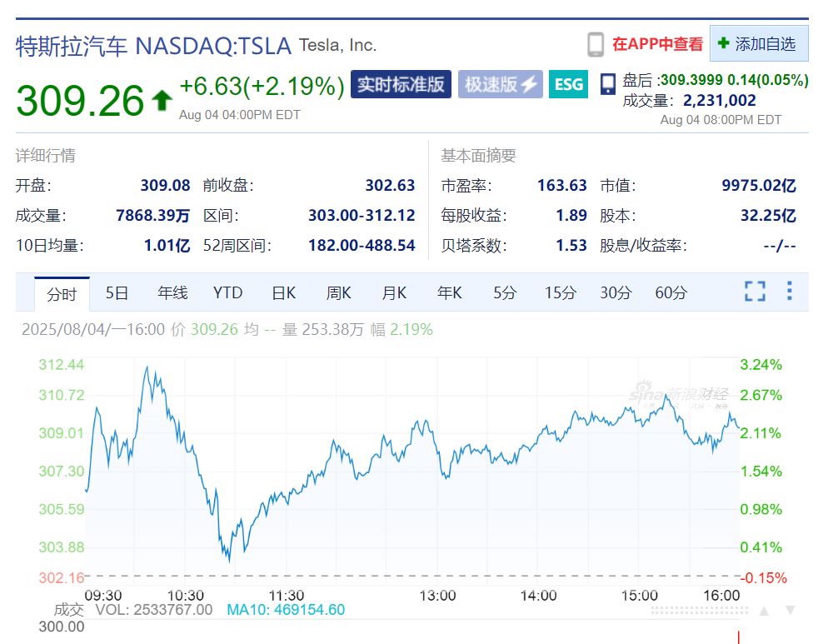Open the three-dot chart options menu
The height and width of the screenshot is (644, 823).
click(789, 292)
